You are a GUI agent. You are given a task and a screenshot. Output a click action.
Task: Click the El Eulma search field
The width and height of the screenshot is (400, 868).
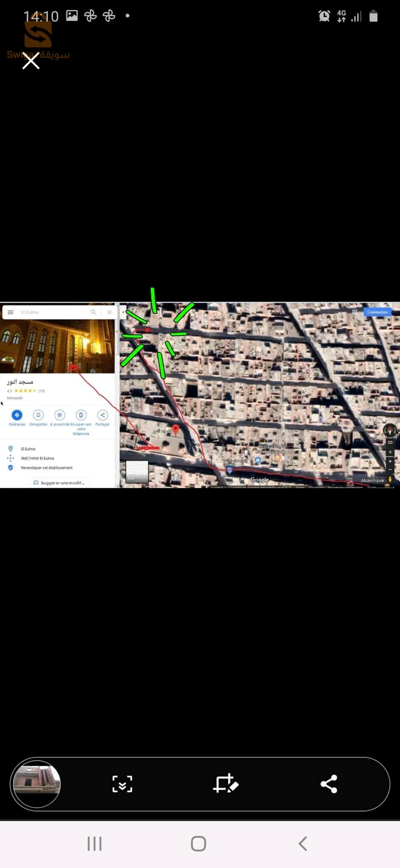pos(53,312)
